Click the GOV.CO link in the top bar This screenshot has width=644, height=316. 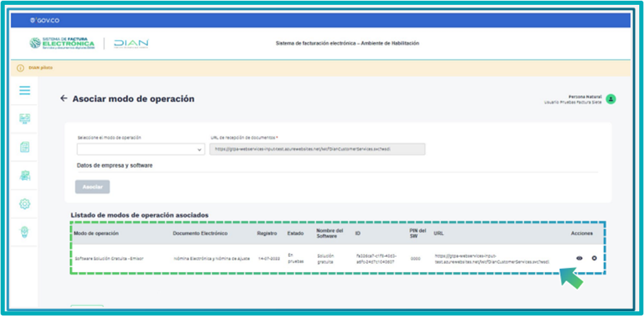click(44, 21)
